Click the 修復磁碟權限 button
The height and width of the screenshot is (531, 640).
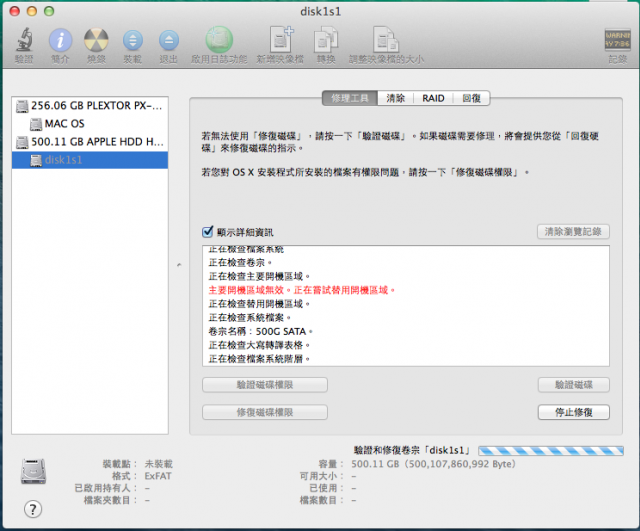point(265,412)
